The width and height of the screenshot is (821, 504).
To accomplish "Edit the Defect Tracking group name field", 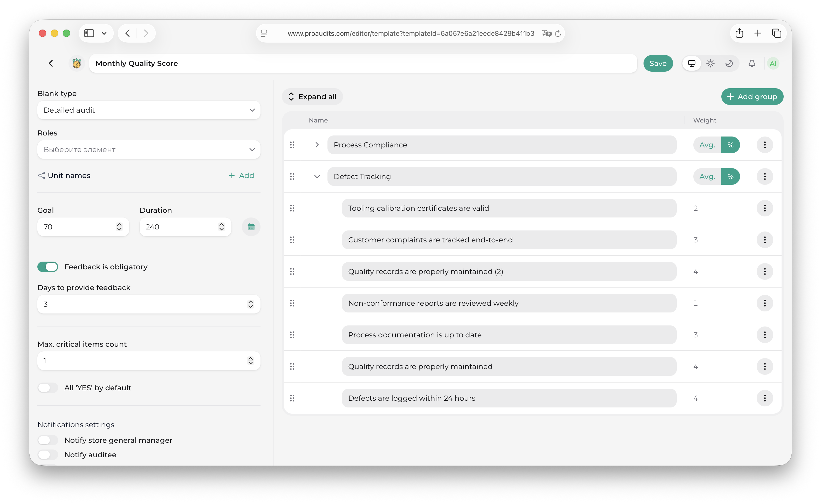I will pos(502,176).
